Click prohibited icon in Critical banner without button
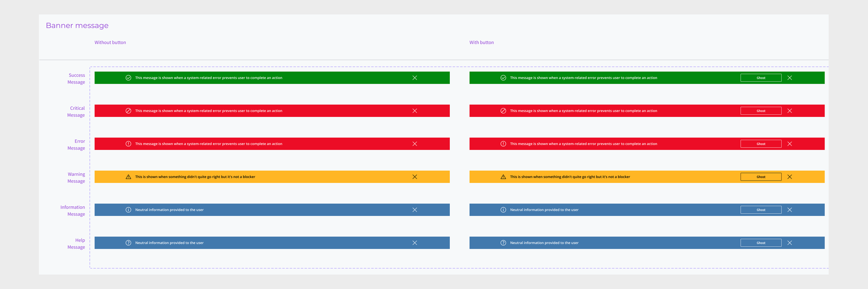 click(128, 111)
